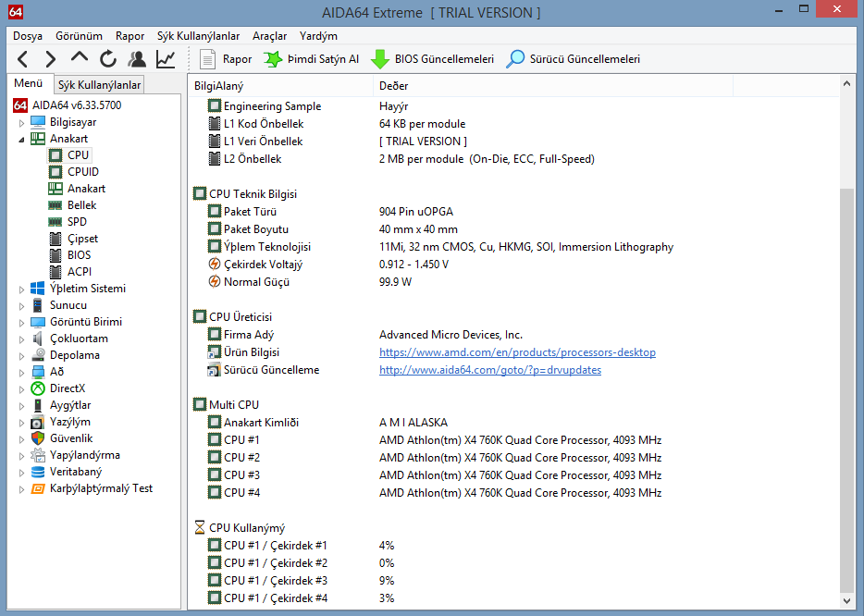Expand the Ýþletim Sistemi tree node
This screenshot has width=864, height=616.
pyautogui.click(x=21, y=290)
